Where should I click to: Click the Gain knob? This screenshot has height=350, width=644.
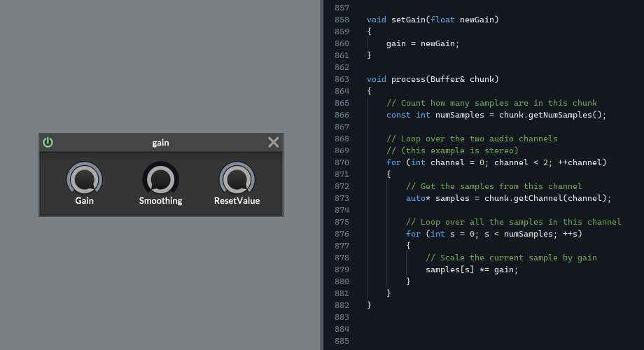coord(84,178)
